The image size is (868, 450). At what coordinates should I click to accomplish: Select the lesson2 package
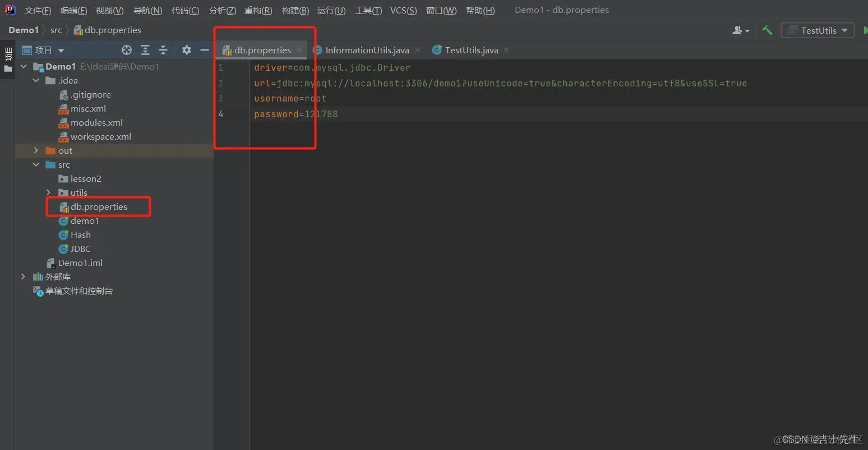coord(80,178)
